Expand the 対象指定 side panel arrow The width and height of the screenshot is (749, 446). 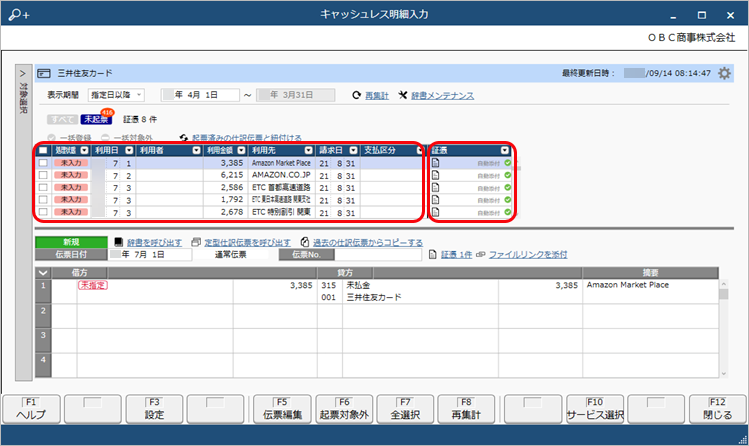22,74
